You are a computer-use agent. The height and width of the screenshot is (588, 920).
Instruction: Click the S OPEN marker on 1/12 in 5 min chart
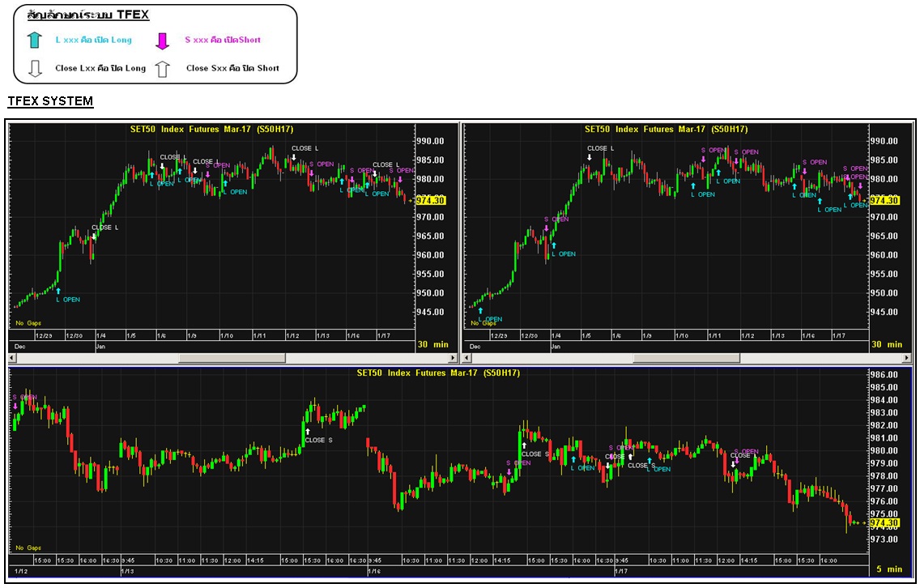[x=15, y=406]
